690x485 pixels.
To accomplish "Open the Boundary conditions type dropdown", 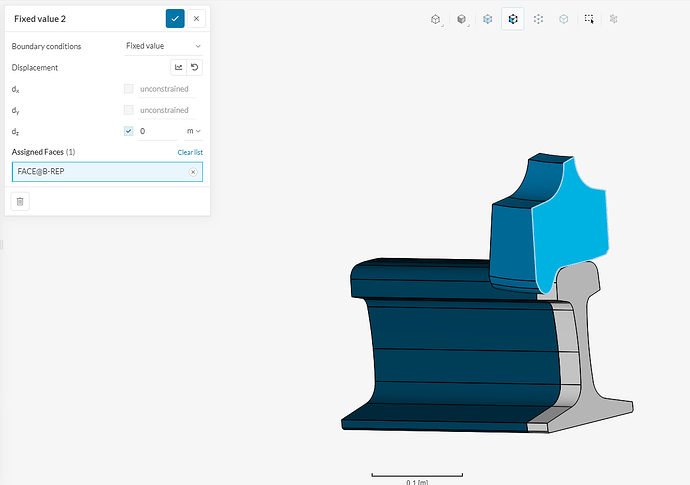I will point(163,46).
